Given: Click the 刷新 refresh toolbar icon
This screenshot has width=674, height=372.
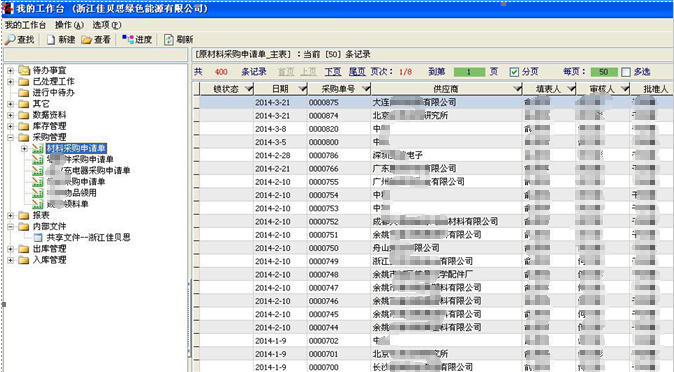Looking at the screenshot, I should click(168, 40).
